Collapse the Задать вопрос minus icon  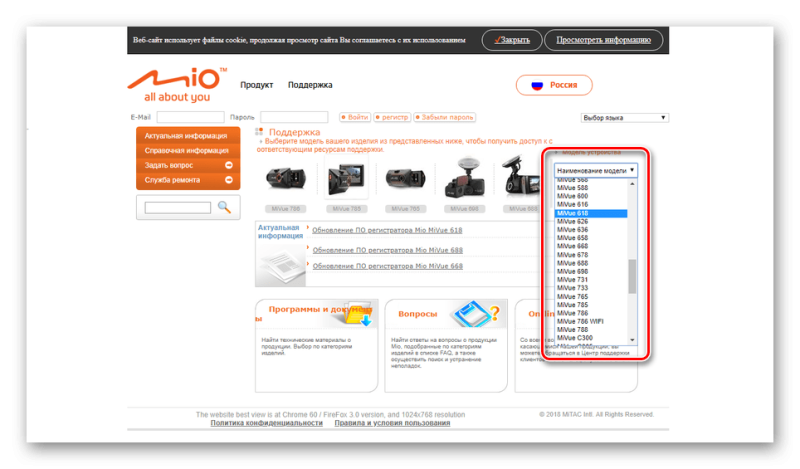[x=229, y=165]
